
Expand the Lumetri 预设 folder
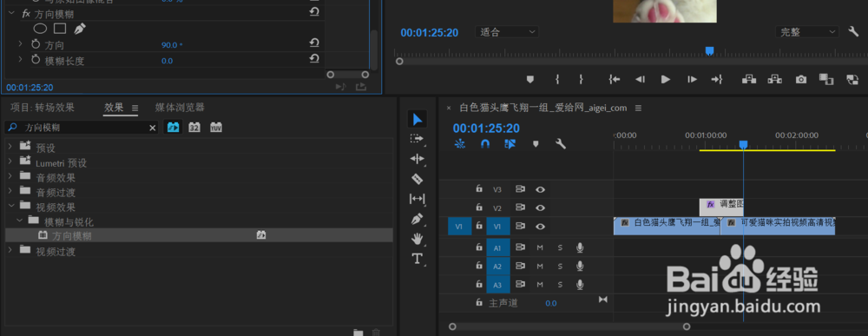[x=10, y=161]
